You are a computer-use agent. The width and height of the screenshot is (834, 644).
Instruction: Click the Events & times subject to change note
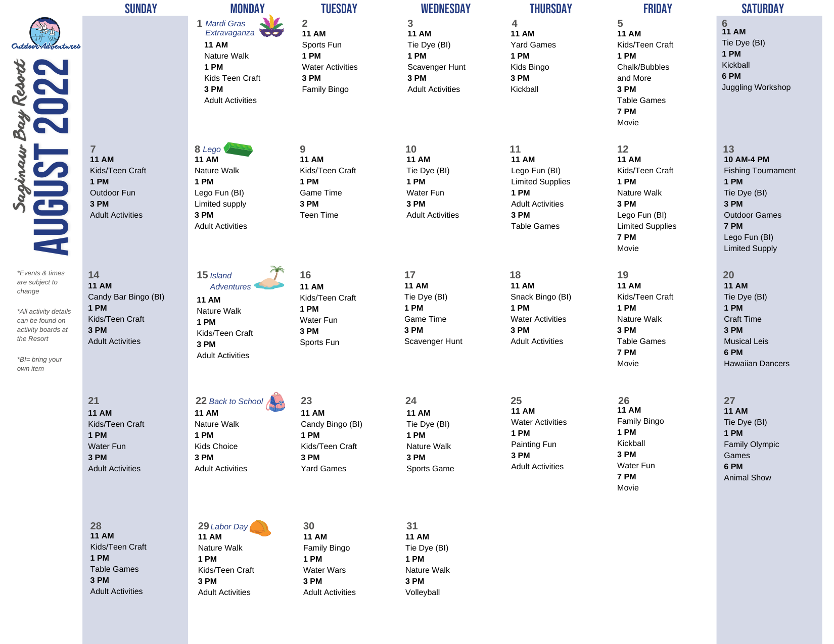pos(41,282)
